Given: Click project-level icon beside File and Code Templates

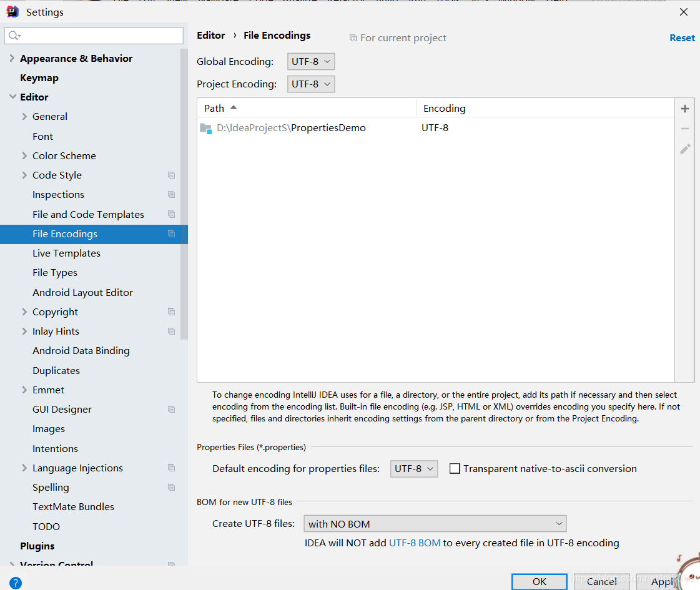Looking at the screenshot, I should pyautogui.click(x=172, y=214).
